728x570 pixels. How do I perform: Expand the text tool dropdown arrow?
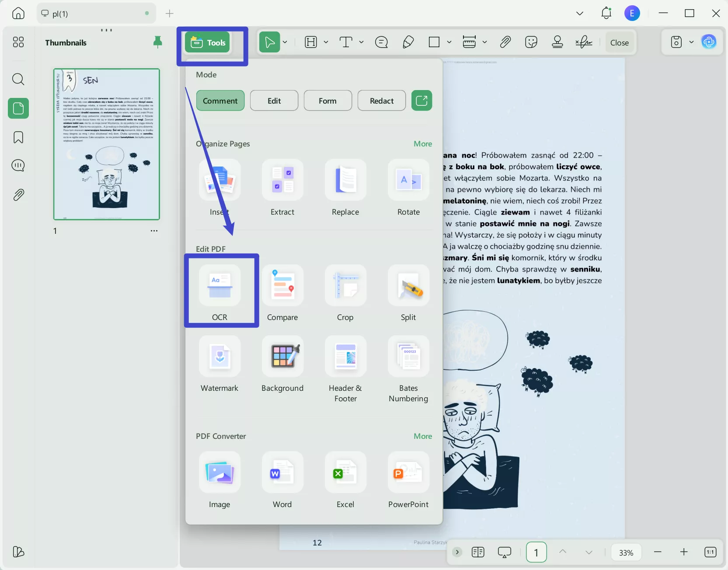tap(361, 42)
